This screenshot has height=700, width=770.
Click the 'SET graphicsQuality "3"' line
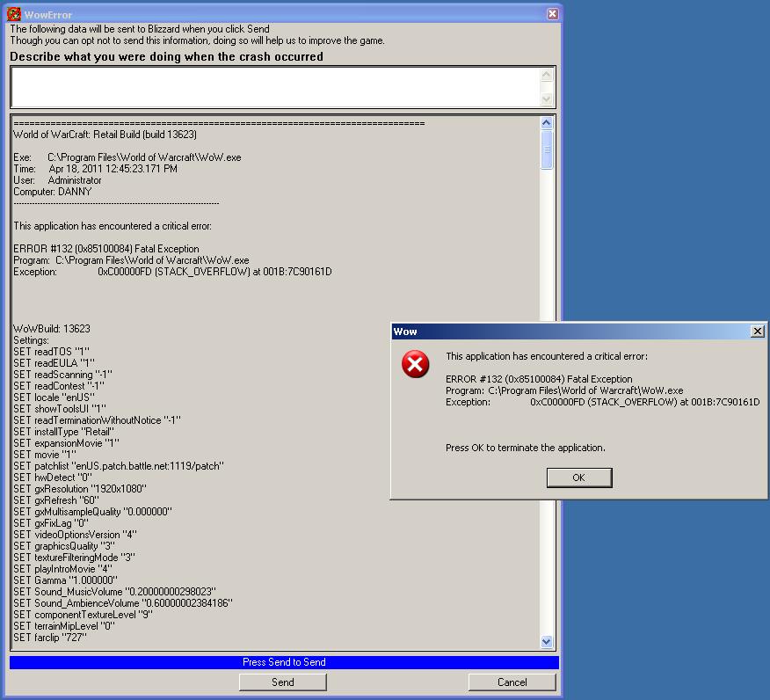(x=64, y=546)
